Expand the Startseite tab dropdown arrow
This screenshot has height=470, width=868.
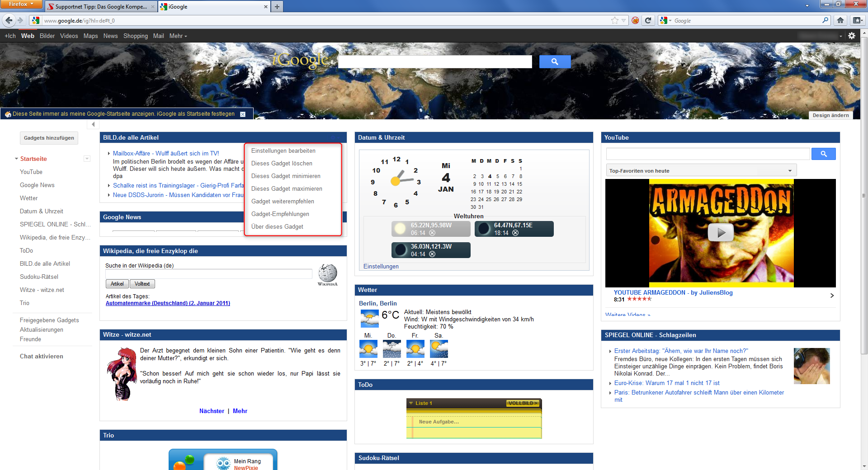[x=87, y=159]
